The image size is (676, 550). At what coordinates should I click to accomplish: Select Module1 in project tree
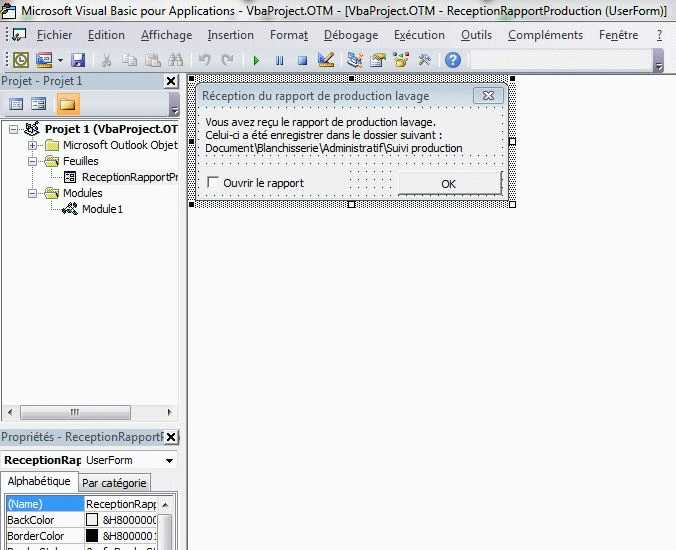click(x=103, y=209)
